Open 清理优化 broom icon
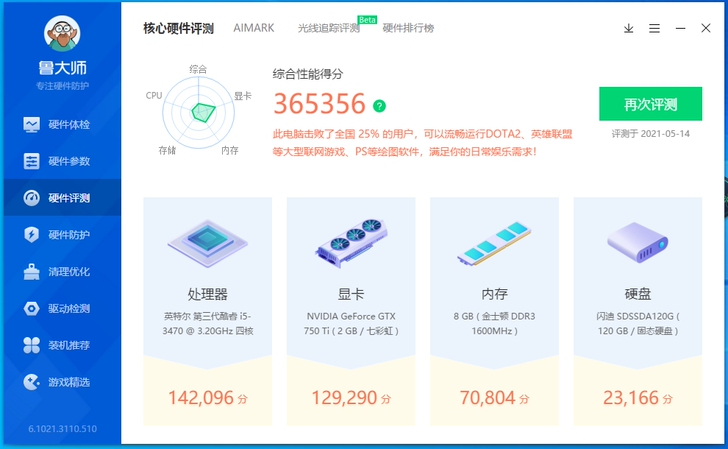Image resolution: width=728 pixels, height=449 pixels. point(32,272)
